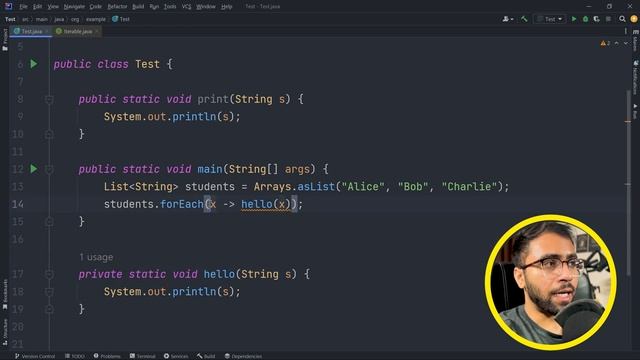The image size is (640, 360).
Task: Open the Version Control tool window
Action: tap(35, 356)
